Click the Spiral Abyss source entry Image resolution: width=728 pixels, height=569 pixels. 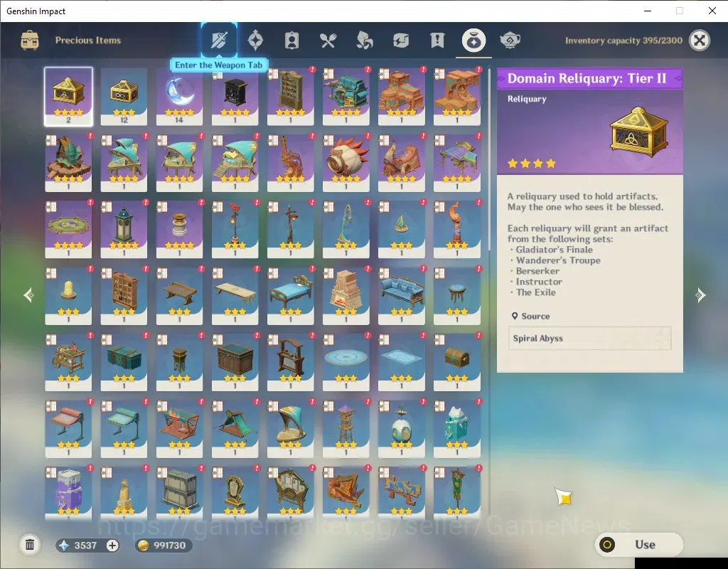[x=589, y=338]
